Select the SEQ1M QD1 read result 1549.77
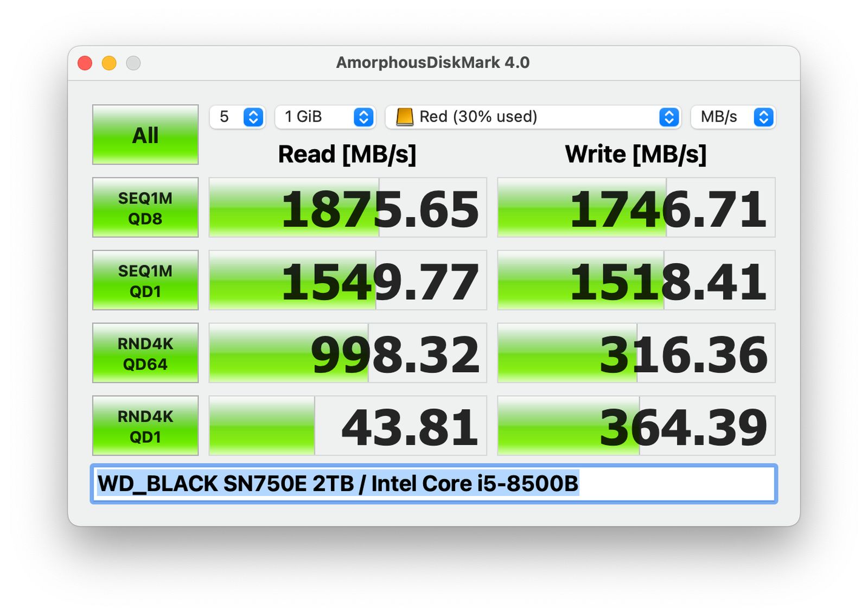Viewport: 868px width, 616px height. (348, 280)
